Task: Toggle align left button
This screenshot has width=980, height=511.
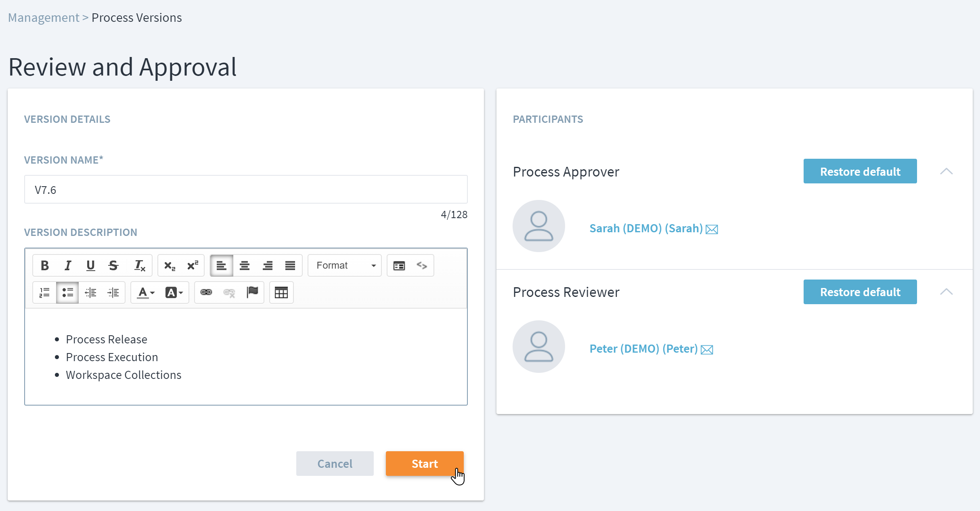Action: [221, 265]
